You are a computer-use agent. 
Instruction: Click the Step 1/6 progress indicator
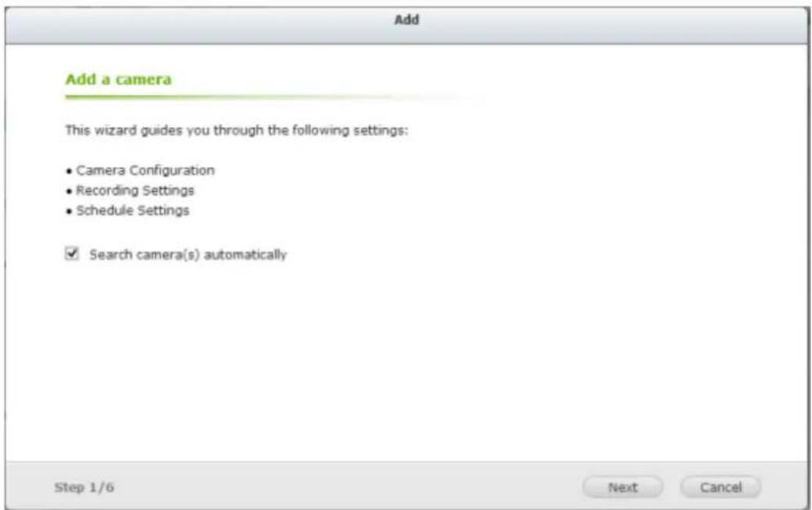(85, 487)
